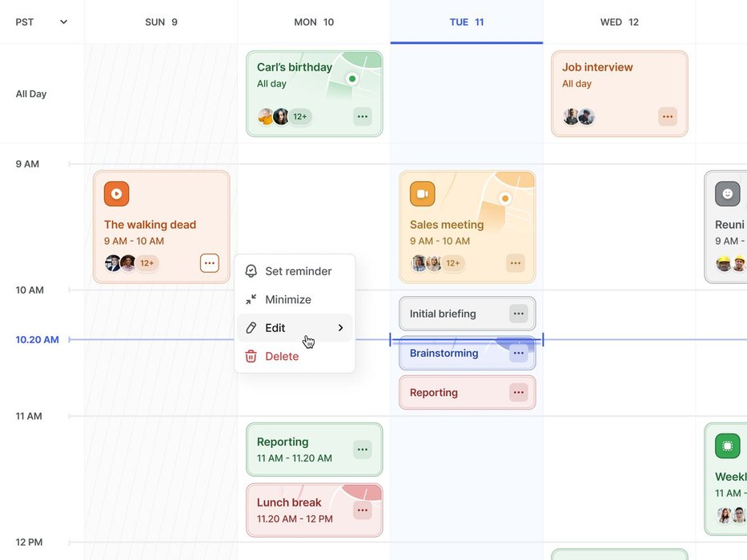This screenshot has width=747, height=560.
Task: Click the All Day row label
Action: (31, 94)
